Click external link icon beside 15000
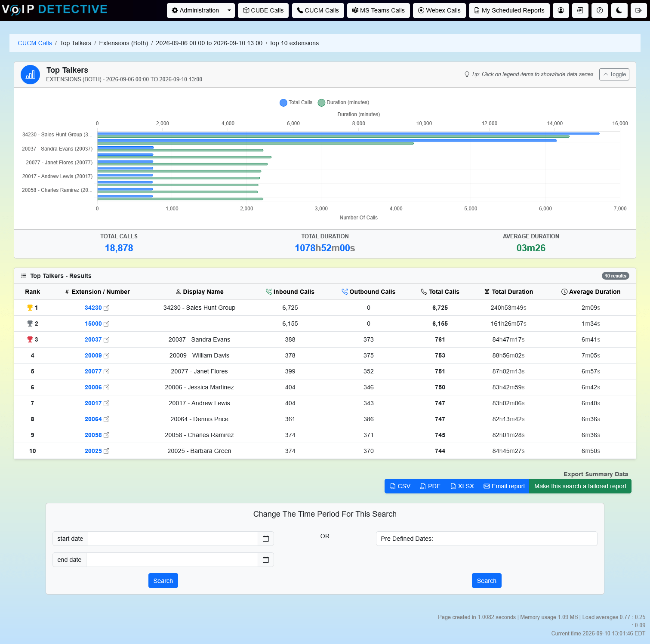This screenshot has height=644, width=650. [107, 324]
